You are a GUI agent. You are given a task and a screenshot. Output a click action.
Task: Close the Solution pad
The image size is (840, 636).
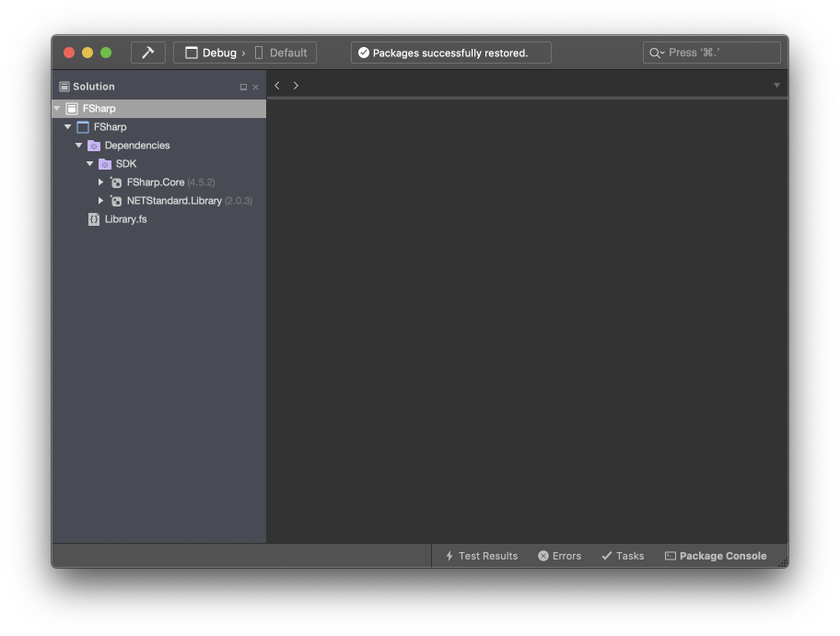coord(255,87)
